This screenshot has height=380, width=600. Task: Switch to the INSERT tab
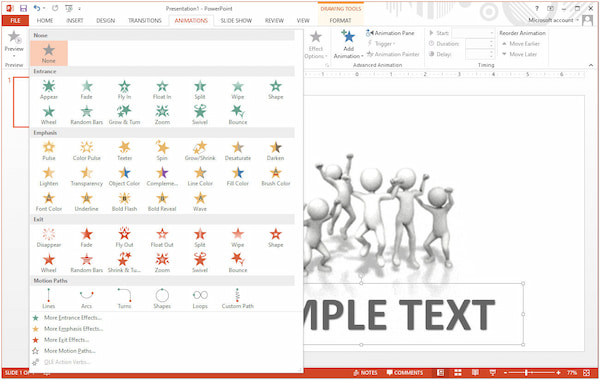(x=75, y=20)
